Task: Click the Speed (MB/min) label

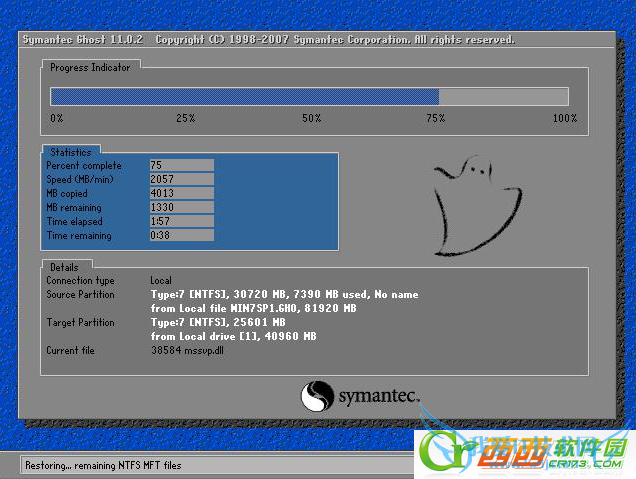Action: point(80,179)
